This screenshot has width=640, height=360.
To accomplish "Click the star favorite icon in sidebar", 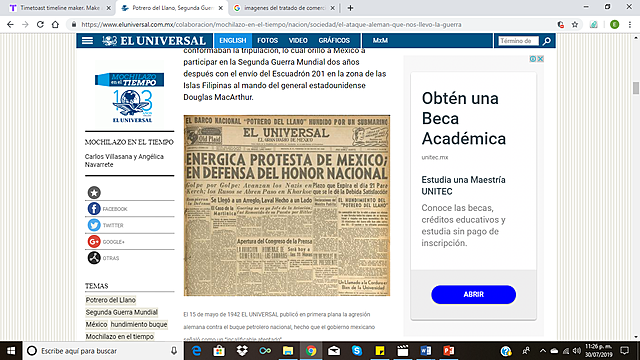I will click(94, 192).
